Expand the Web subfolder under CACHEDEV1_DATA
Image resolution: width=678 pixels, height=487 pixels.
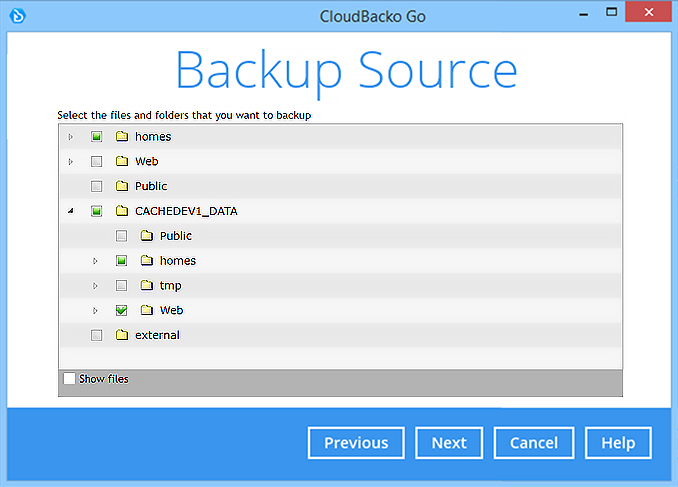[x=95, y=311]
